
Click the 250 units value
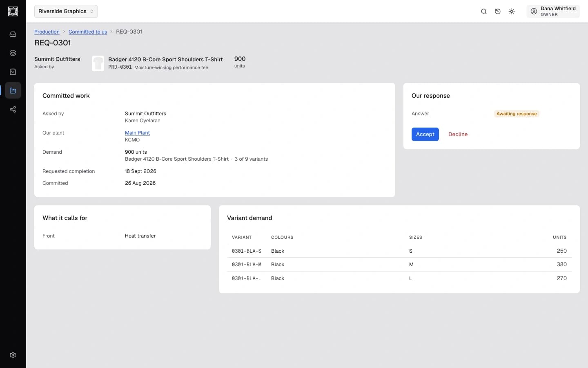click(562, 251)
